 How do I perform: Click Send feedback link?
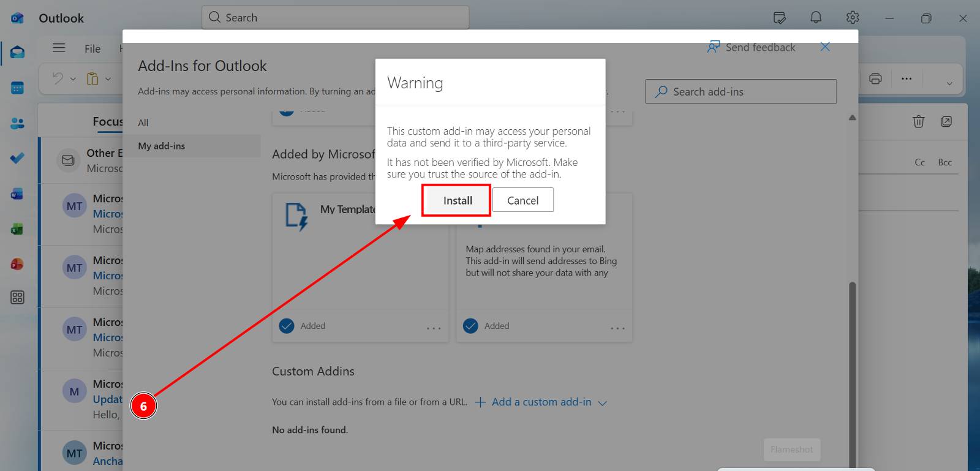(x=759, y=48)
